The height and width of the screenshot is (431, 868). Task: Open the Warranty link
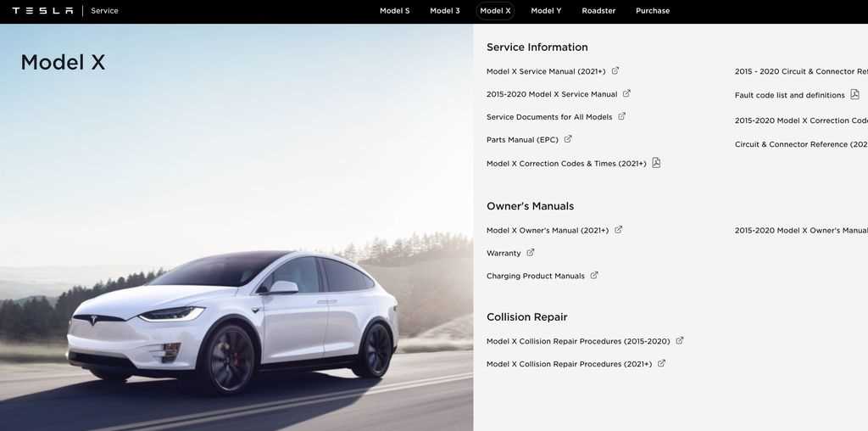[504, 253]
